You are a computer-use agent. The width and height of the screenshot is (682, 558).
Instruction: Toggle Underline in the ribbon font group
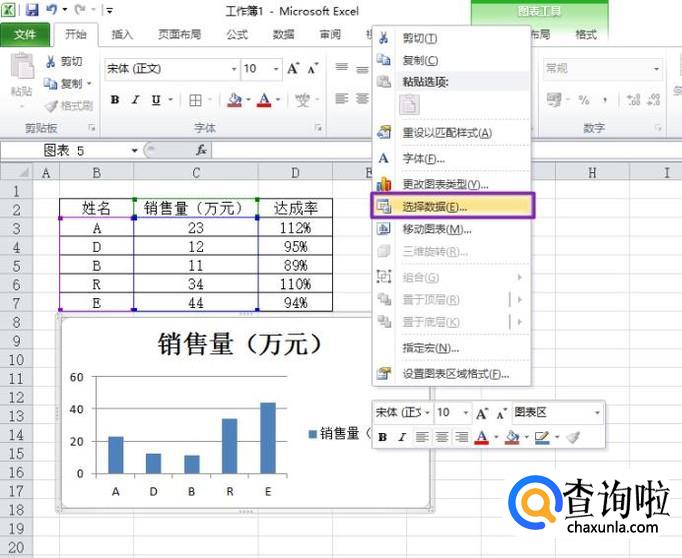pos(155,100)
